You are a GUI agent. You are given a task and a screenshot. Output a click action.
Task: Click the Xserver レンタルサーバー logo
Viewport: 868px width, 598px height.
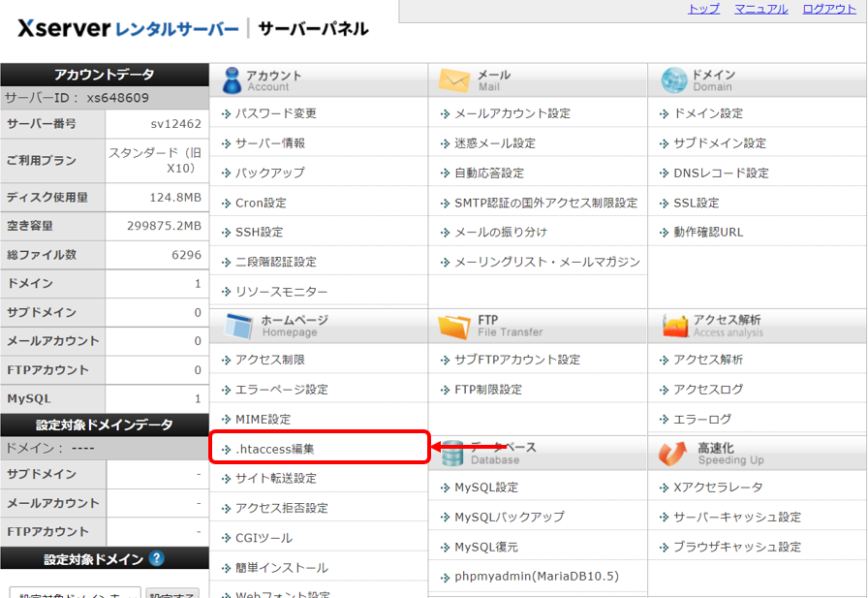tap(128, 28)
